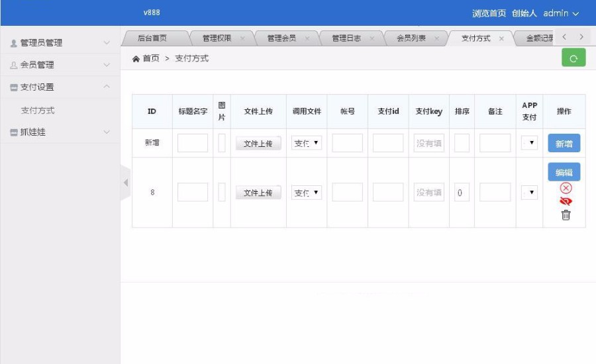The height and width of the screenshot is (364, 596).
Task: Click the trash delete icon in row 8
Action: click(566, 214)
